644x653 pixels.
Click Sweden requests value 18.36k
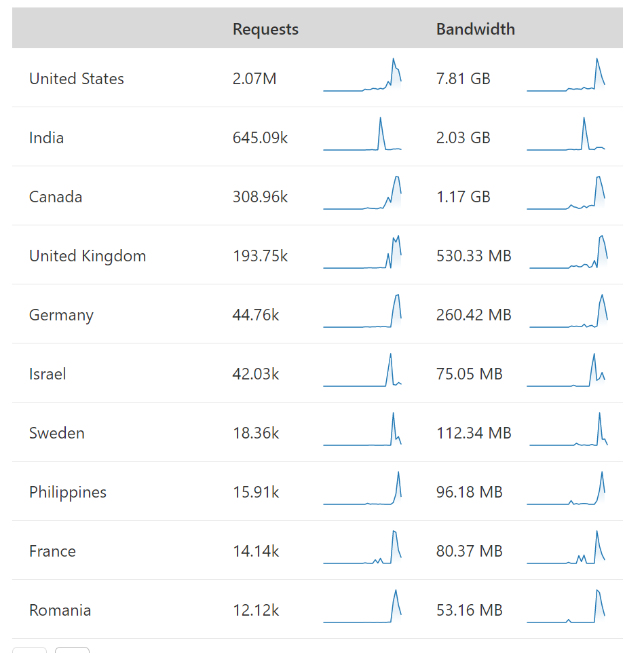pyautogui.click(x=256, y=433)
